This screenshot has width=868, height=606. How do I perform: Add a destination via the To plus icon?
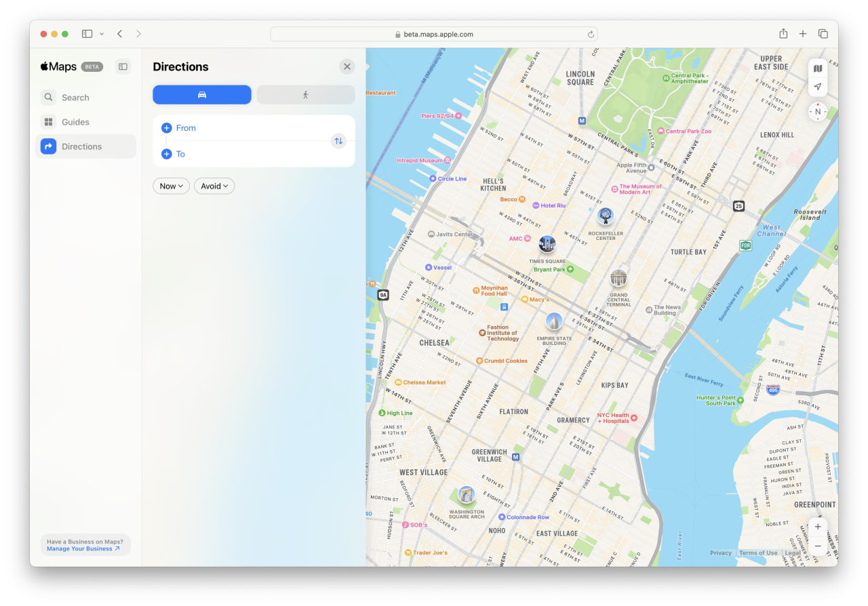(167, 154)
